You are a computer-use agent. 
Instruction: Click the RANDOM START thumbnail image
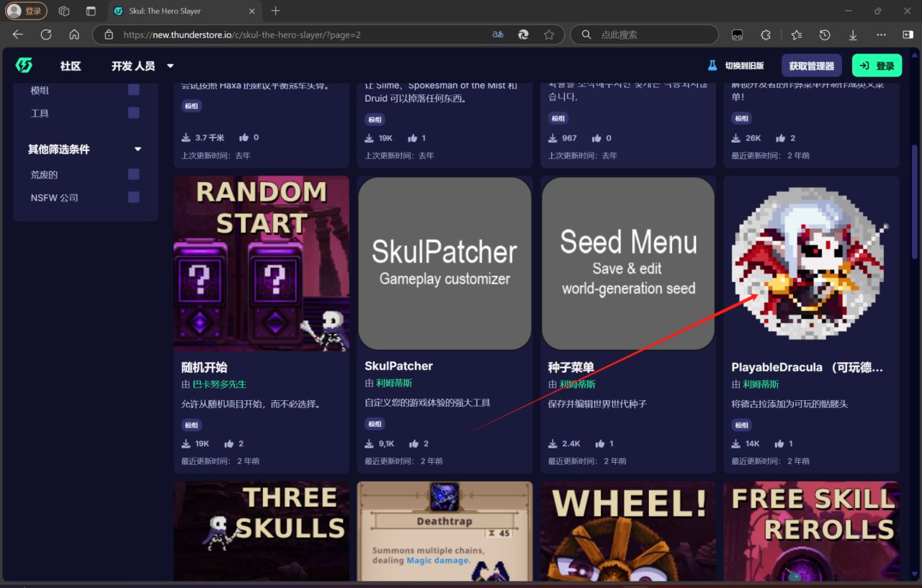click(x=261, y=264)
